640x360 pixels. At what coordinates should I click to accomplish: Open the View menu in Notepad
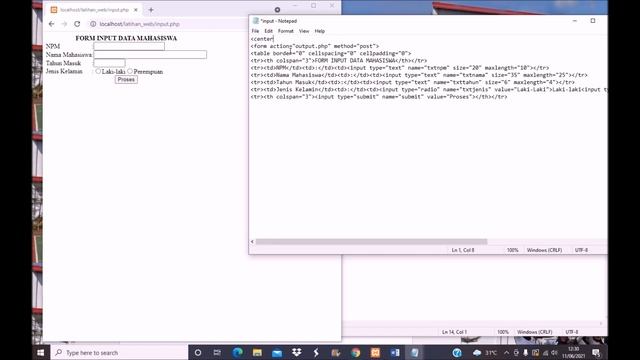pyautogui.click(x=304, y=31)
